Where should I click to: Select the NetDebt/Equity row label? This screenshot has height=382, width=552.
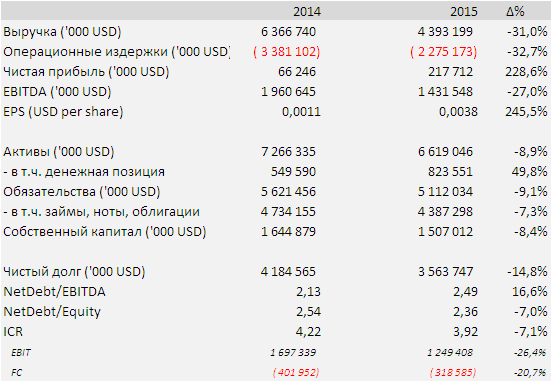[52, 312]
